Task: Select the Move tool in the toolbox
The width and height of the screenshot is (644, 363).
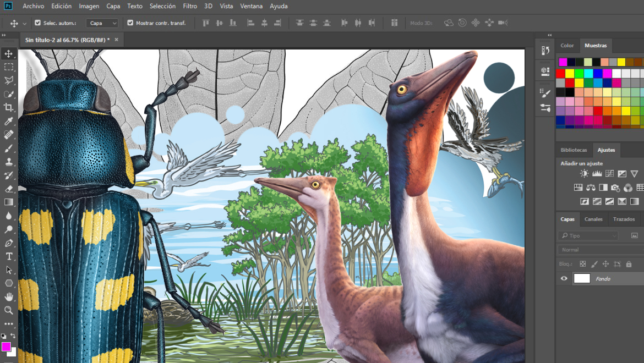Action: pyautogui.click(x=9, y=53)
